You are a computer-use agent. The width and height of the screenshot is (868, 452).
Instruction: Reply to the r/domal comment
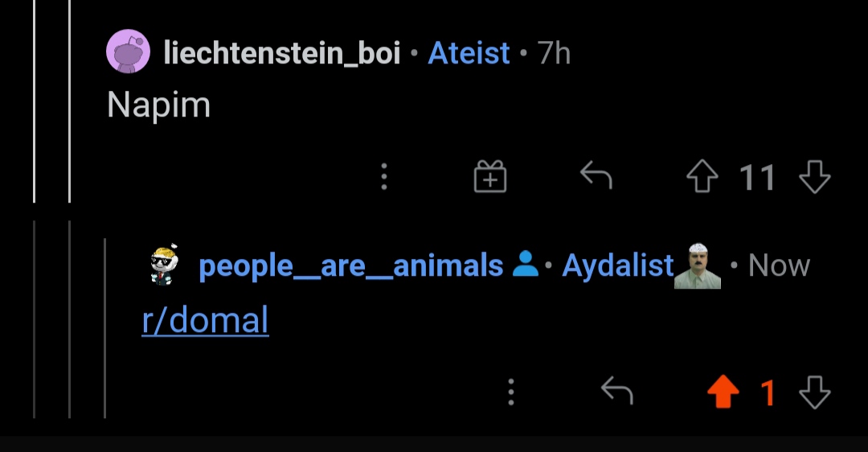pos(617,392)
